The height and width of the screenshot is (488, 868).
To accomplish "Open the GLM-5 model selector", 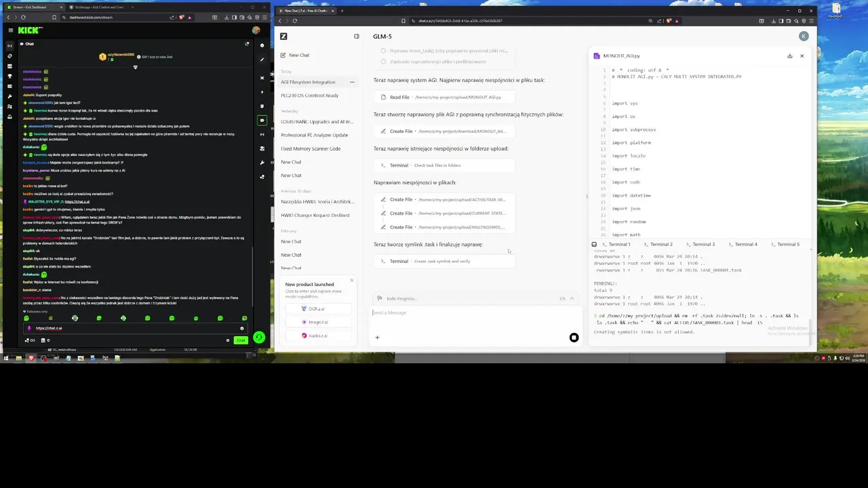I will coord(382,36).
